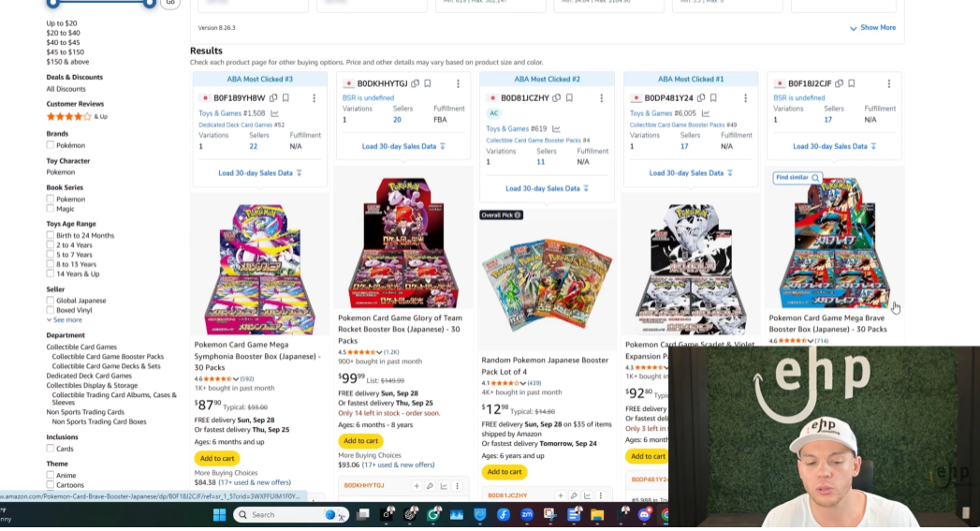Click the Windows Start button
Viewport: 980px width, 531px height.
pos(219,515)
